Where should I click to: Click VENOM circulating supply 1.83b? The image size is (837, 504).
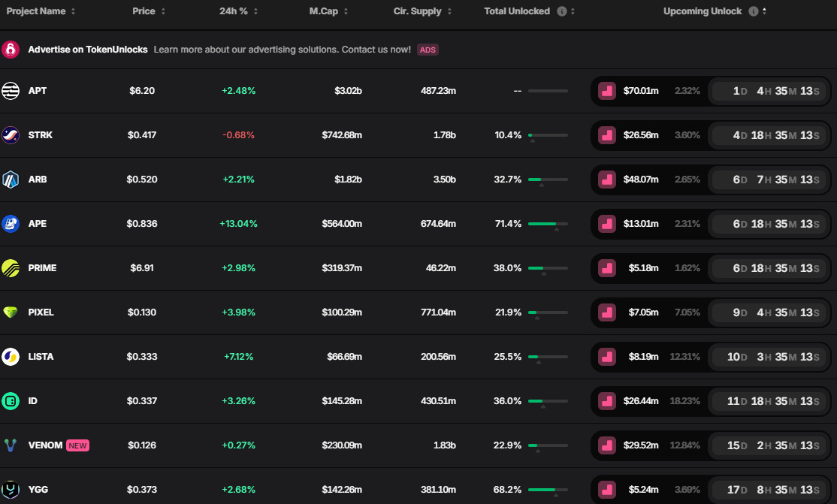click(445, 445)
